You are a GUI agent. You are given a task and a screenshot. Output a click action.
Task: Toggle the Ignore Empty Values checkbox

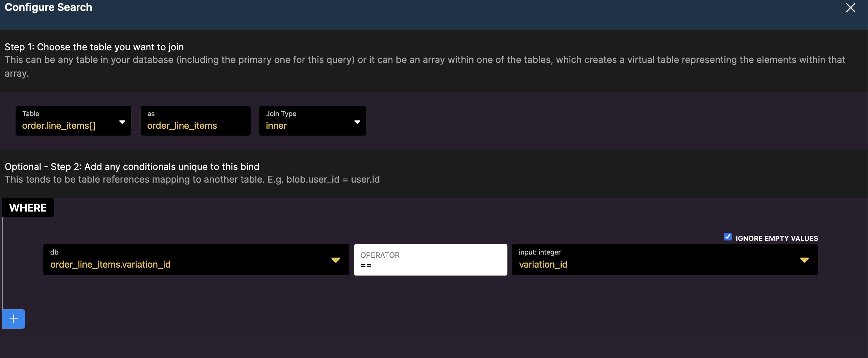(x=728, y=237)
